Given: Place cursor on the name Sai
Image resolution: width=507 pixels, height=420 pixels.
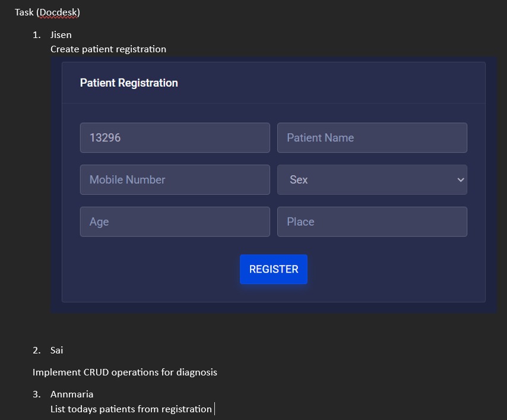Looking at the screenshot, I should tap(56, 350).
